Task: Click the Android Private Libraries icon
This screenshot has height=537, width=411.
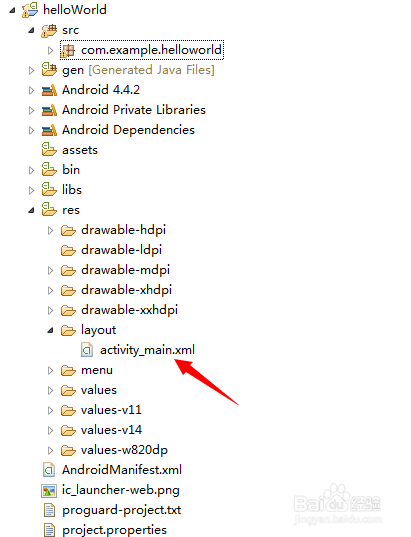Action: [49, 110]
